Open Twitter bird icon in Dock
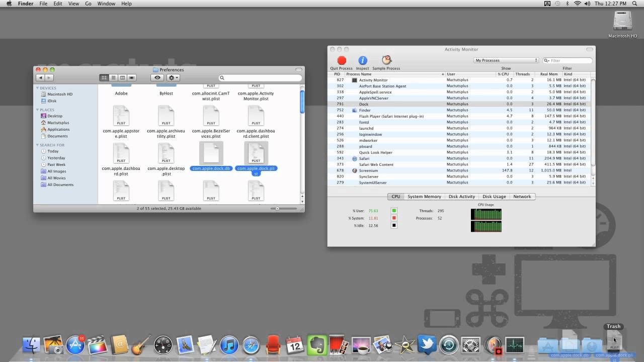Viewport: 644px width, 362px height. [x=427, y=345]
